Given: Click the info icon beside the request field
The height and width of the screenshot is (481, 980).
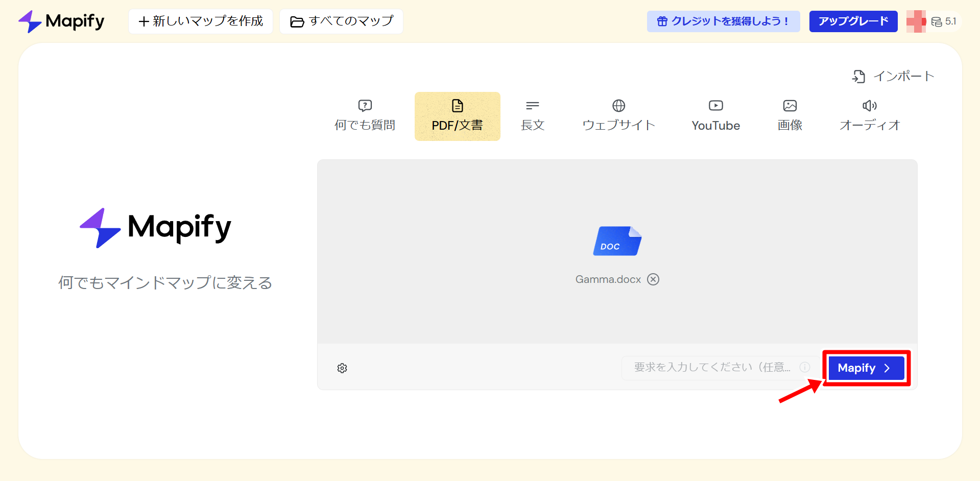Looking at the screenshot, I should coord(805,367).
